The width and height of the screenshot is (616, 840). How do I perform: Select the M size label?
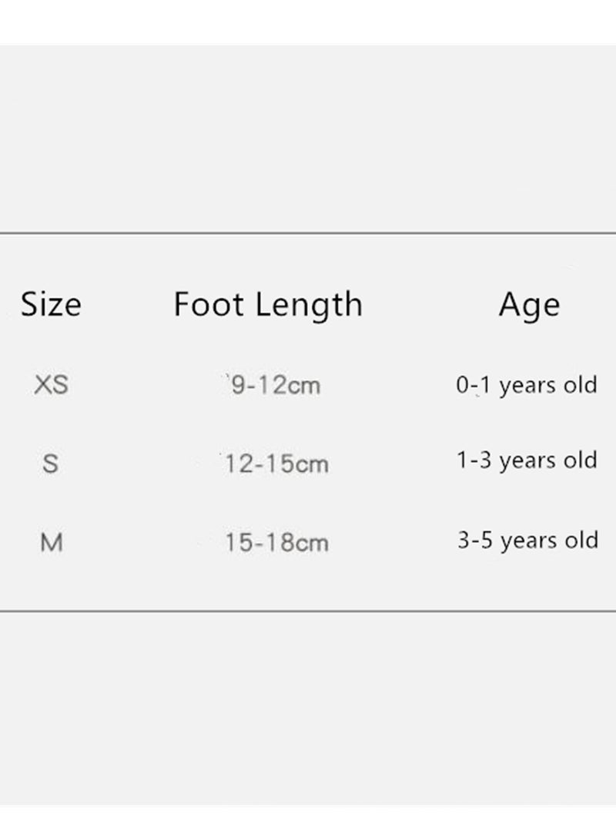click(52, 542)
